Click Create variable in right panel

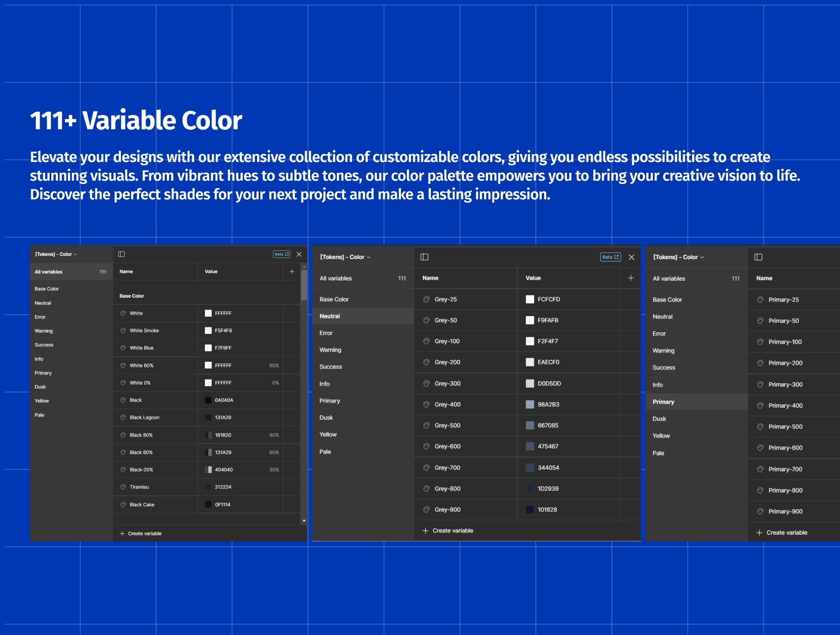coord(782,533)
